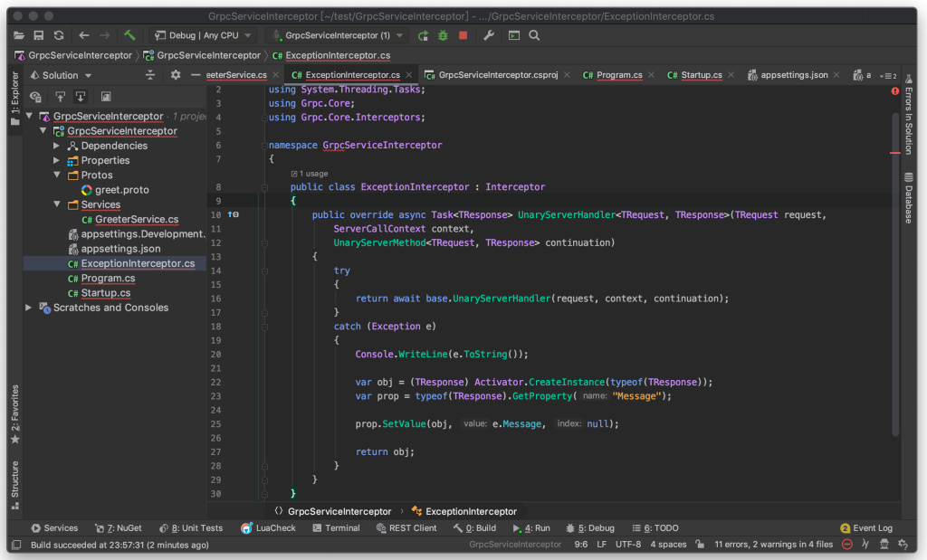
Task: Click the gear-question icon in status bar
Action: pyautogui.click(x=903, y=544)
